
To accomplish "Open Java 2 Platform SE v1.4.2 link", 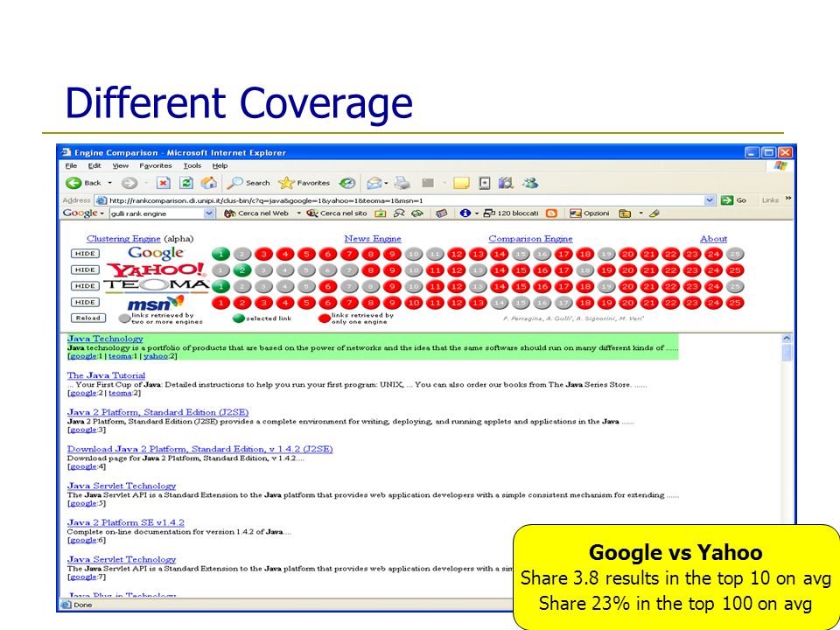I will [126, 522].
